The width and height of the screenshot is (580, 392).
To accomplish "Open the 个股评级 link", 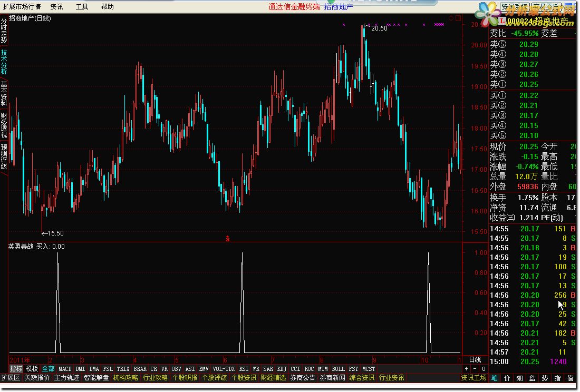I will (215, 378).
